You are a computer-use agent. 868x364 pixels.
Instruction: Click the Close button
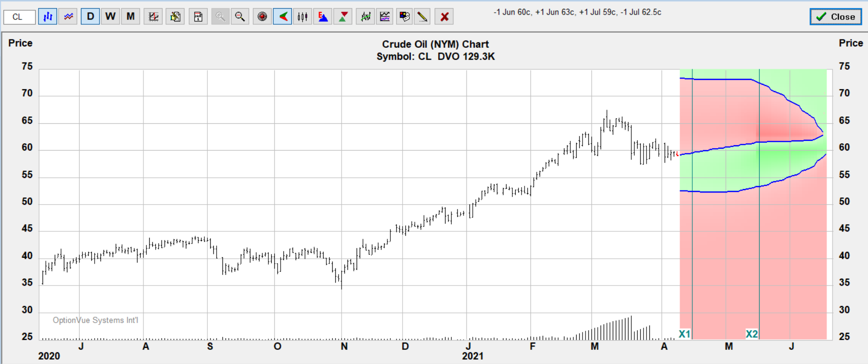(x=836, y=17)
